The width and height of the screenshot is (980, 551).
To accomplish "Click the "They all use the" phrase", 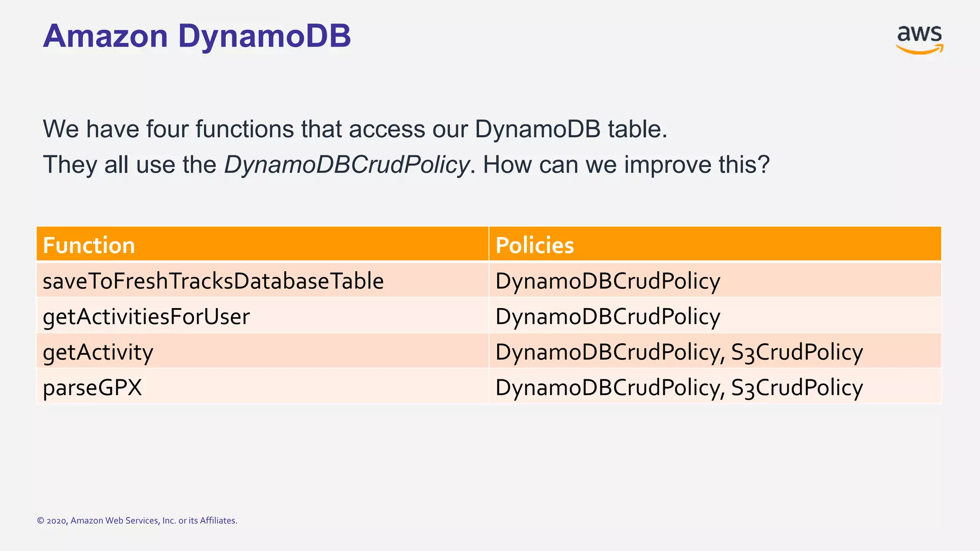I will 129,165.
